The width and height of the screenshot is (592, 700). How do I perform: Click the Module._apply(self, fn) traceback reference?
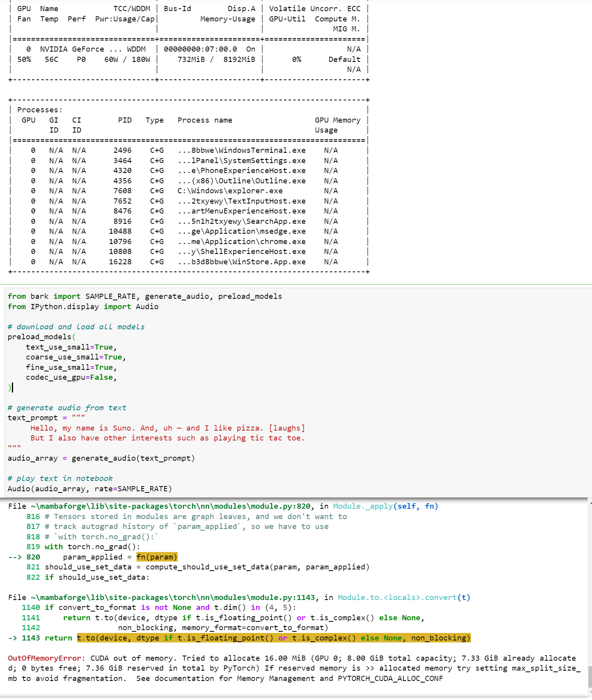point(386,506)
